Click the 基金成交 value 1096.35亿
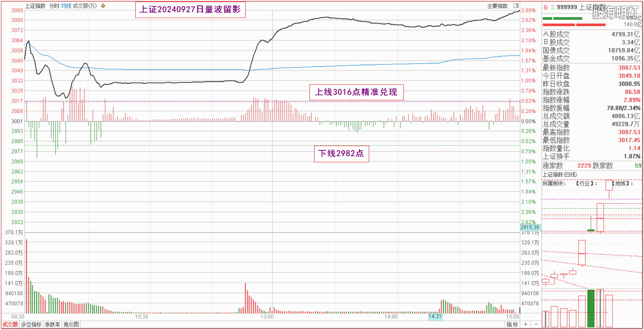644x330 pixels. [626, 58]
